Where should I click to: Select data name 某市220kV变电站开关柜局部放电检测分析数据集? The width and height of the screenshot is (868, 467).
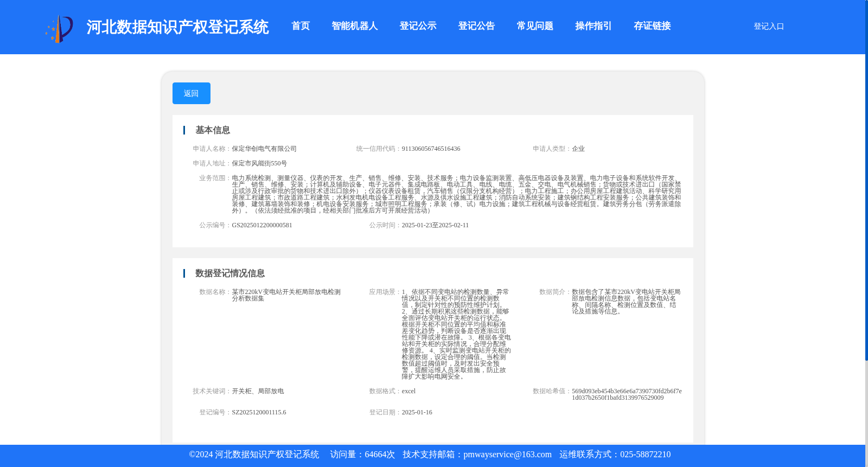pyautogui.click(x=286, y=295)
